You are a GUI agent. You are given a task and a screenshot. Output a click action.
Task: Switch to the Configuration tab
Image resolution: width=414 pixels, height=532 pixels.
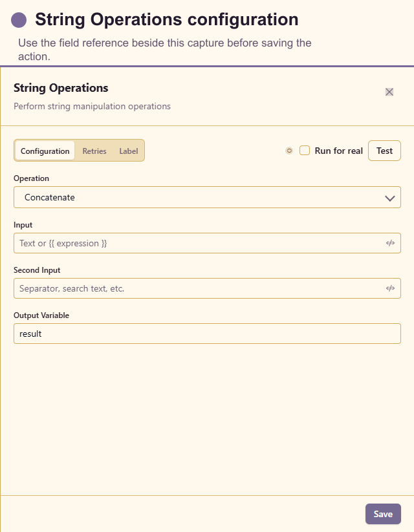(45, 151)
